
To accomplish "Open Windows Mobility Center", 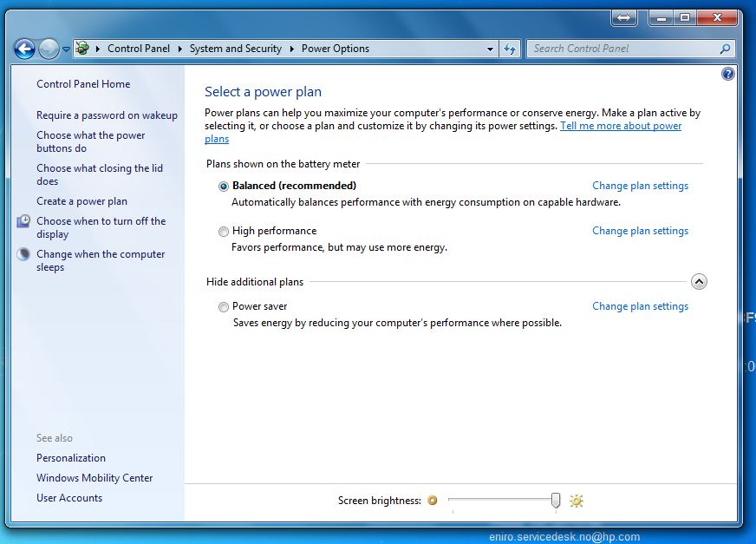I will pos(94,478).
